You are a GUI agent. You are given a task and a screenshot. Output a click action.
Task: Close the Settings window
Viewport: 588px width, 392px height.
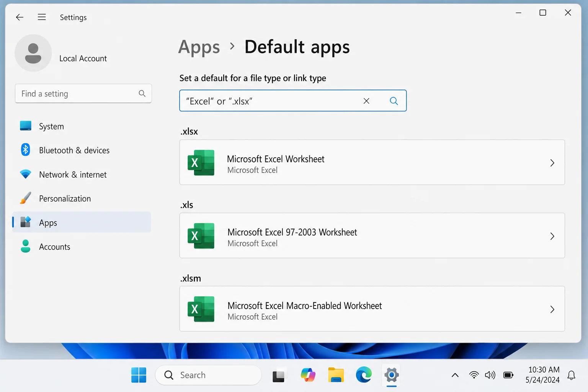pyautogui.click(x=568, y=13)
